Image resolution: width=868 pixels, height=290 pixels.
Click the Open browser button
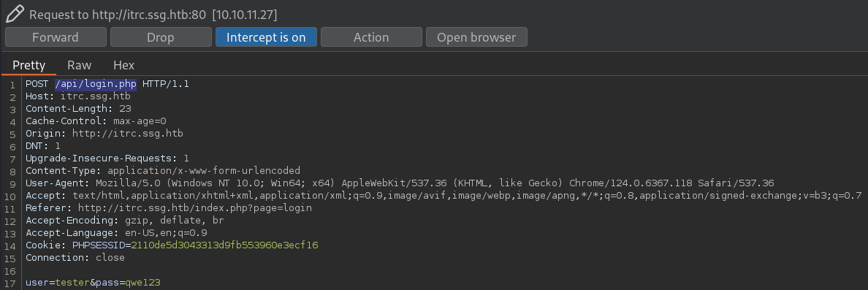[x=476, y=37]
